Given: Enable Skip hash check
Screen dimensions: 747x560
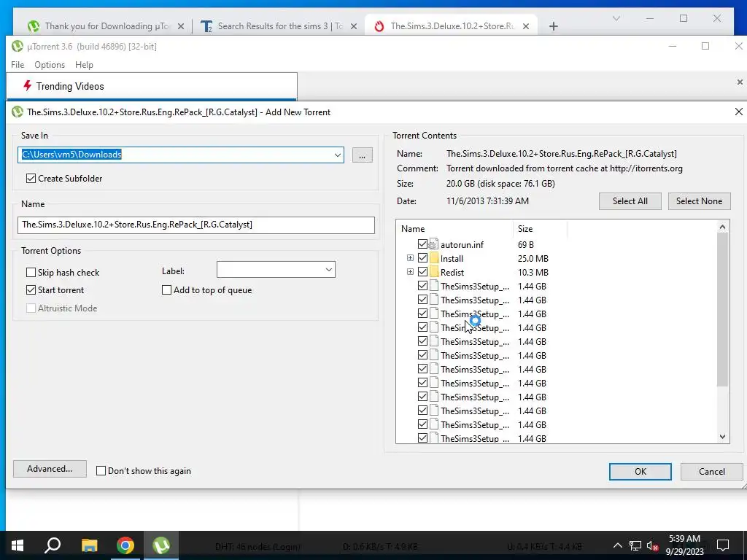Looking at the screenshot, I should point(31,273).
